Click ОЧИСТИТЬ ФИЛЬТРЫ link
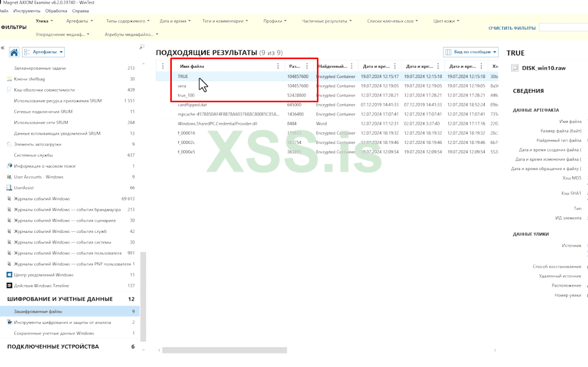 512,28
